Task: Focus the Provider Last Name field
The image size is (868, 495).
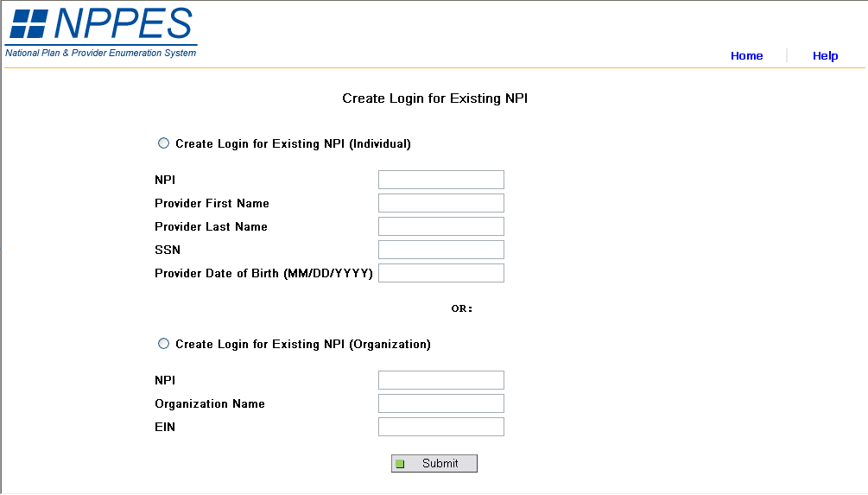Action: [441, 226]
